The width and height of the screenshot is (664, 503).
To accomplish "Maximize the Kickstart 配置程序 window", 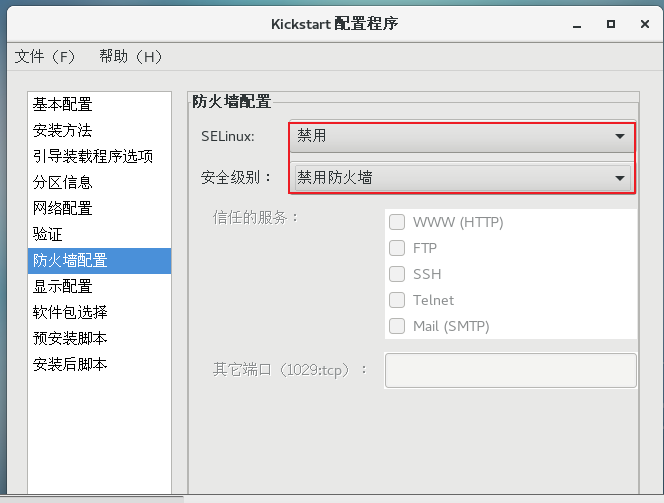I will pyautogui.click(x=611, y=24).
